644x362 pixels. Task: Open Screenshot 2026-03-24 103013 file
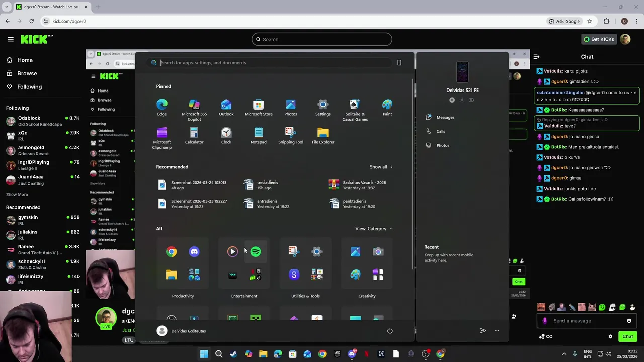pyautogui.click(x=193, y=185)
